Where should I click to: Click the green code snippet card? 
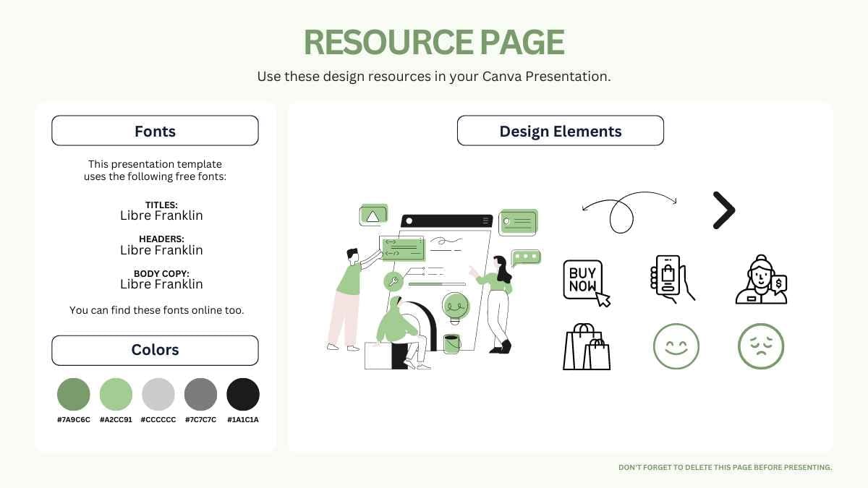[402, 249]
